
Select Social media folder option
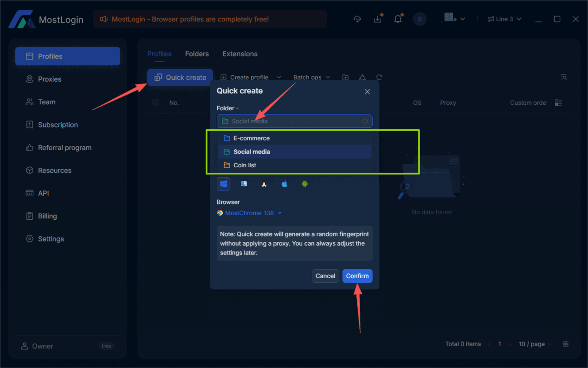click(294, 152)
